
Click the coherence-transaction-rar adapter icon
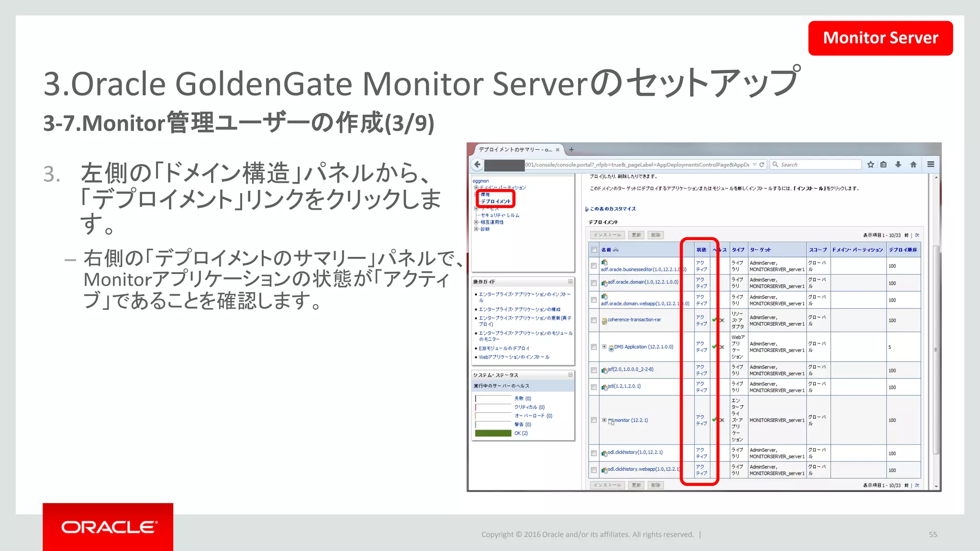coord(604,321)
